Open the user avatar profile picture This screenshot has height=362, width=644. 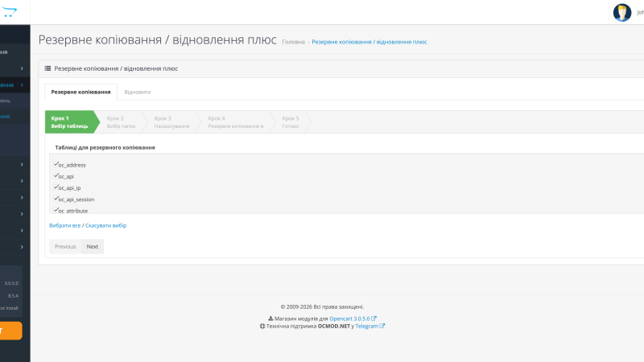[x=621, y=12]
